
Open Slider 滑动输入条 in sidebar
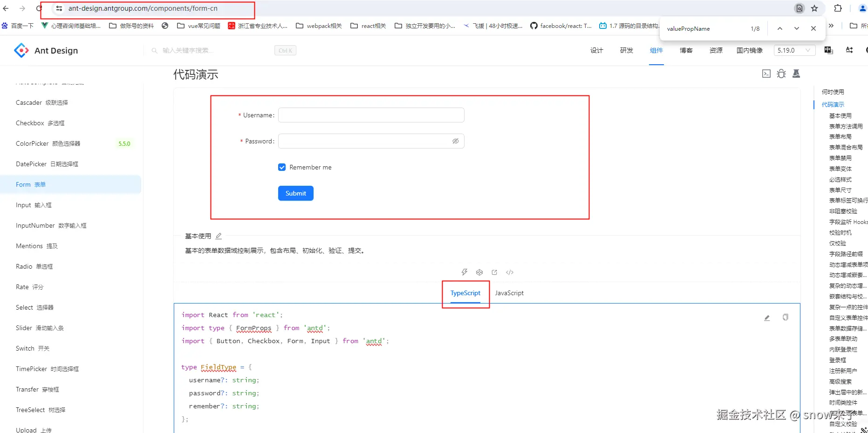pos(71,328)
